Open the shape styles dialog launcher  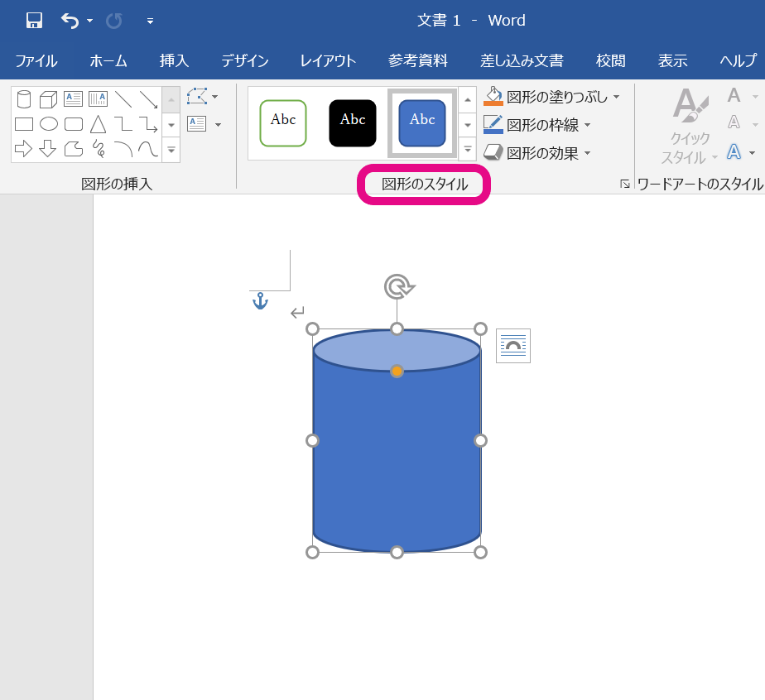[x=625, y=185]
